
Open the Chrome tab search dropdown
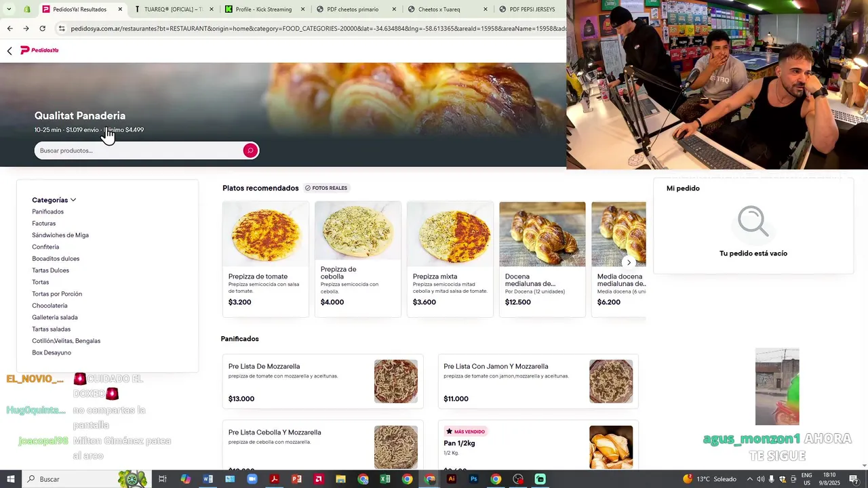(x=9, y=9)
